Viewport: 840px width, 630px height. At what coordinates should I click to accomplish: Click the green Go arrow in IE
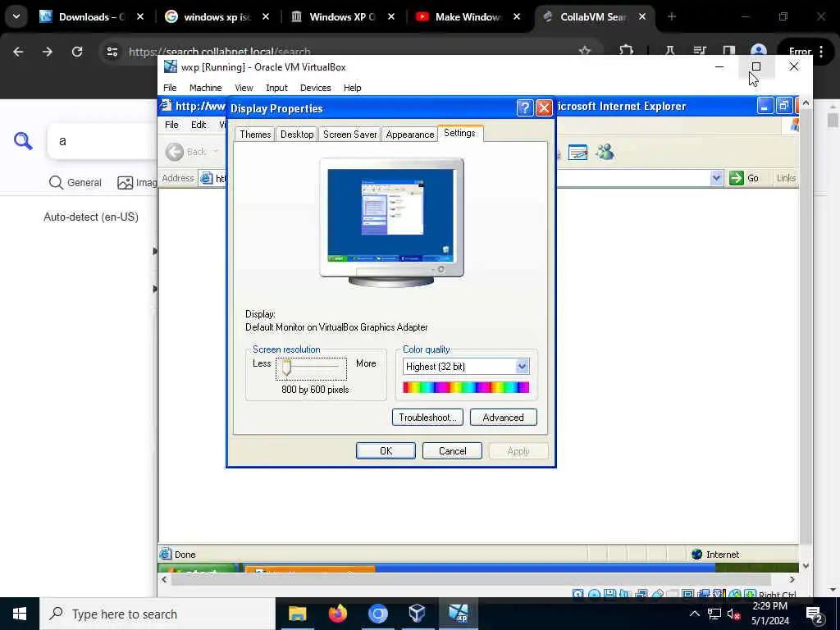coord(737,178)
